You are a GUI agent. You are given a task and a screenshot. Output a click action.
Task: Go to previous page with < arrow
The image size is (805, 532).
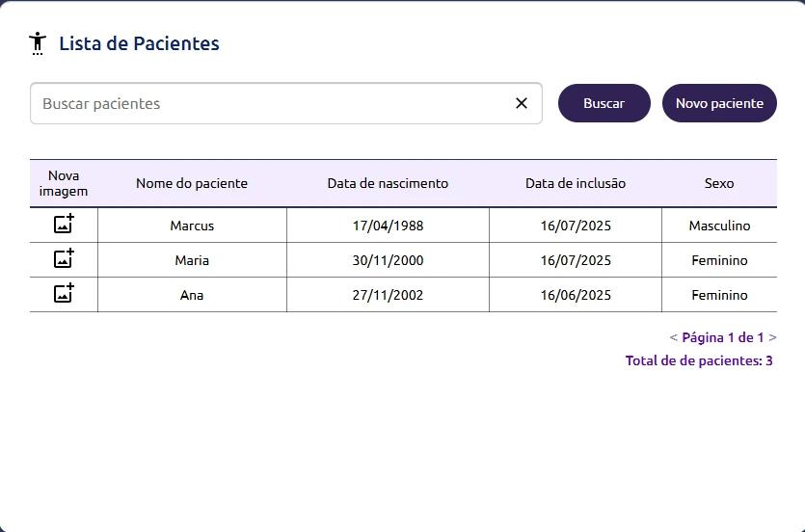(673, 337)
